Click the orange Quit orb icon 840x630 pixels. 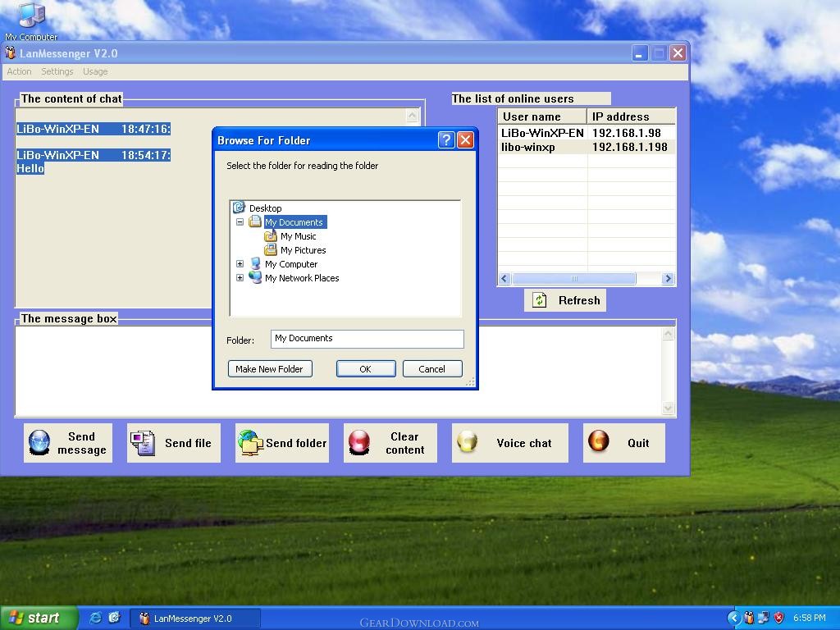pyautogui.click(x=598, y=441)
